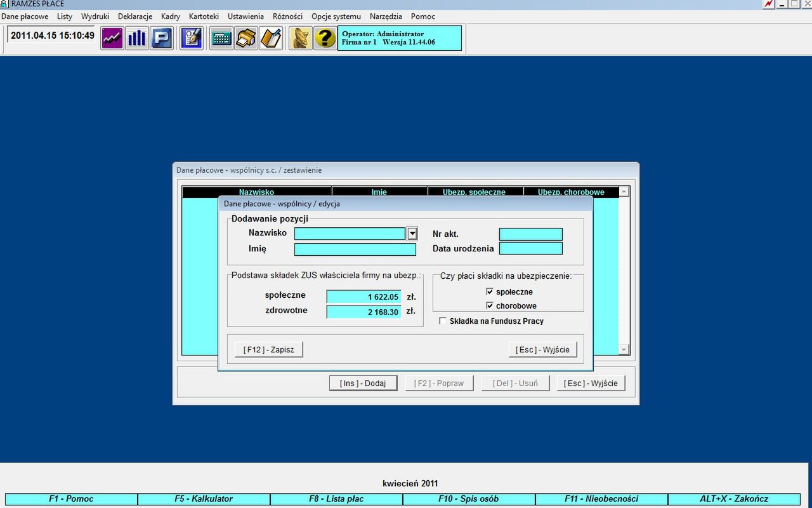Click the Imie column header
This screenshot has width=812, height=508.
pyautogui.click(x=379, y=192)
